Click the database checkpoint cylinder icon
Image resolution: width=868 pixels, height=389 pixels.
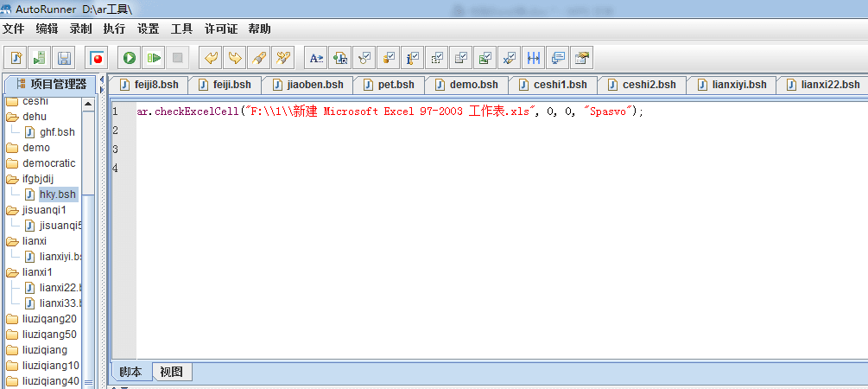pyautogui.click(x=389, y=58)
